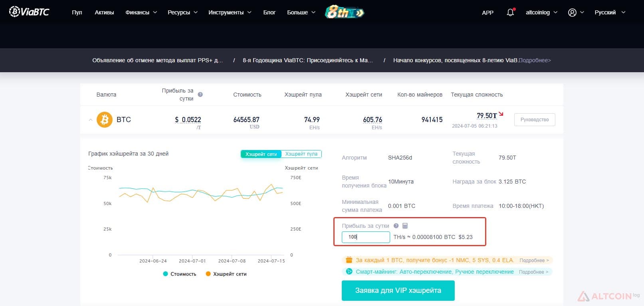Toggle the Хэшрейт сети series in the legend
Image resolution: width=644 pixels, height=306 pixels.
point(226,274)
